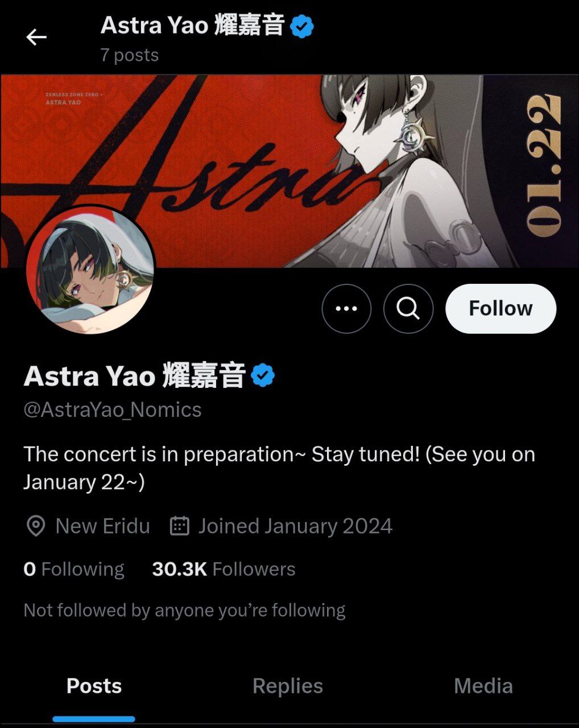Click the @AstraYao_Nomics handle
This screenshot has width=579, height=728.
[113, 409]
